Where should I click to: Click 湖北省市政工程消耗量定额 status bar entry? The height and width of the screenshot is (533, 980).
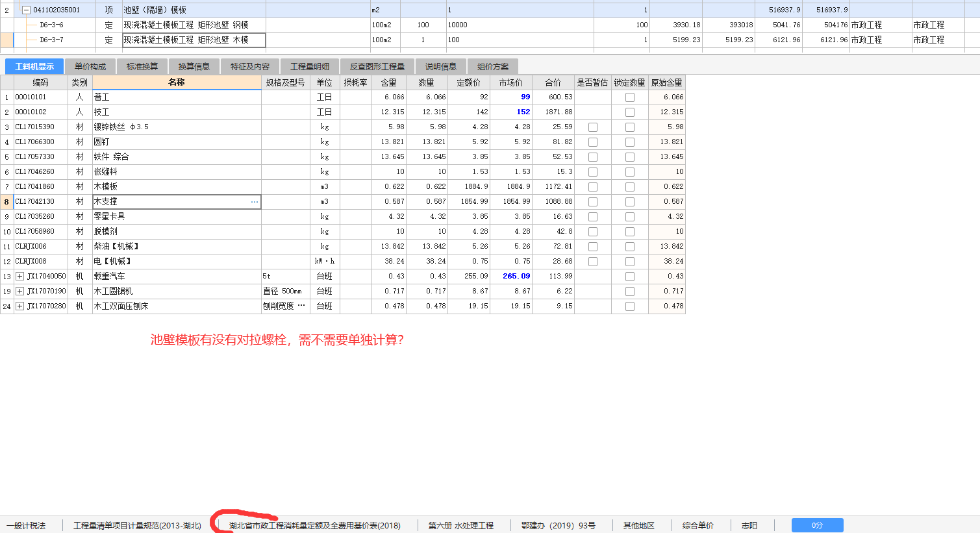click(315, 526)
